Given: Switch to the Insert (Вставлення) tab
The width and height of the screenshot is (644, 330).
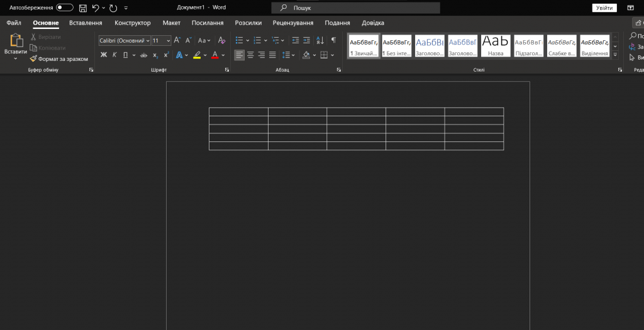Looking at the screenshot, I should (86, 23).
